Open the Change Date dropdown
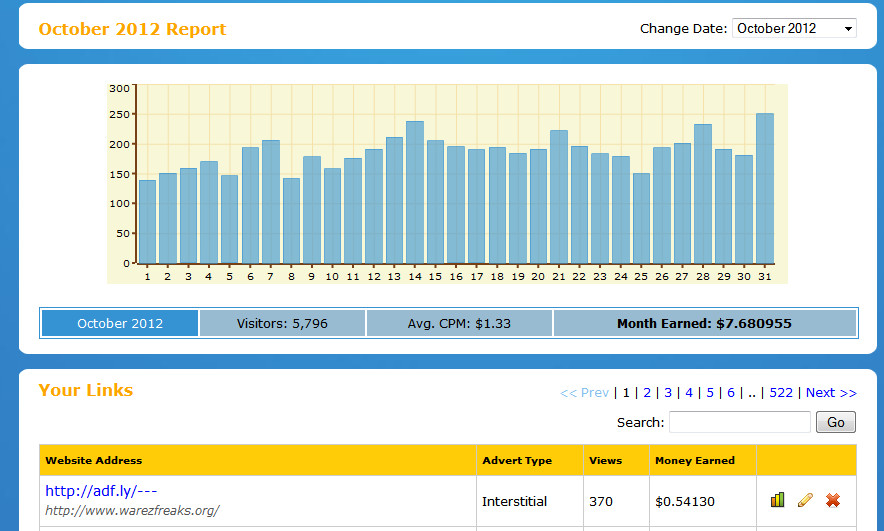884x531 pixels. [x=794, y=28]
